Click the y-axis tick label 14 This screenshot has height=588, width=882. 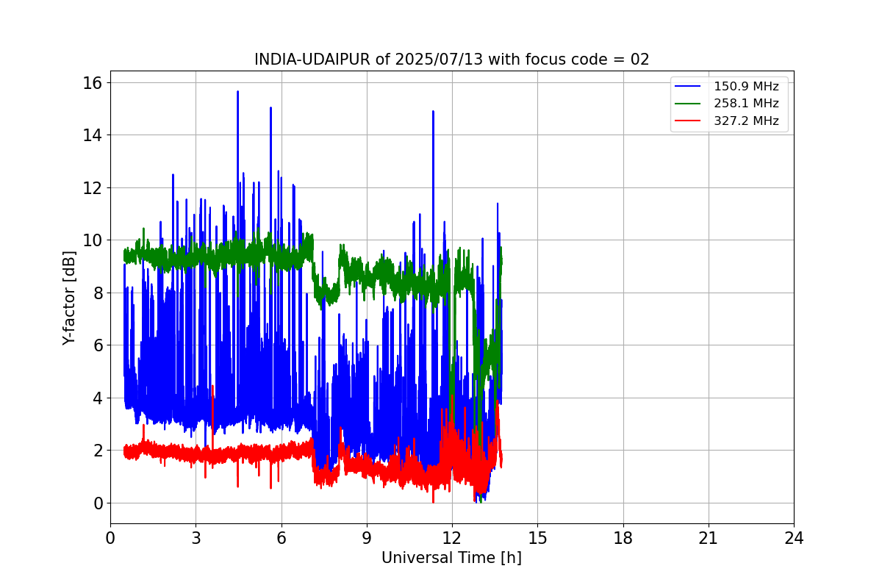pyautogui.click(x=94, y=135)
